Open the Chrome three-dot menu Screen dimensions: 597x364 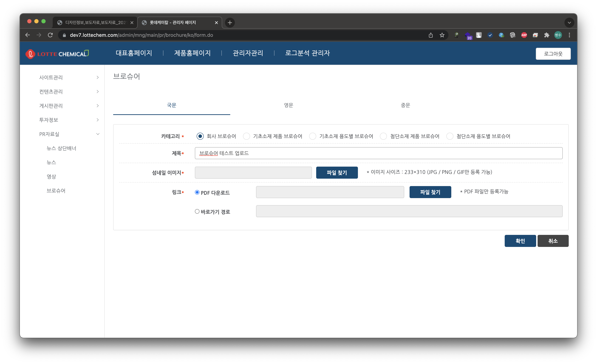click(569, 35)
